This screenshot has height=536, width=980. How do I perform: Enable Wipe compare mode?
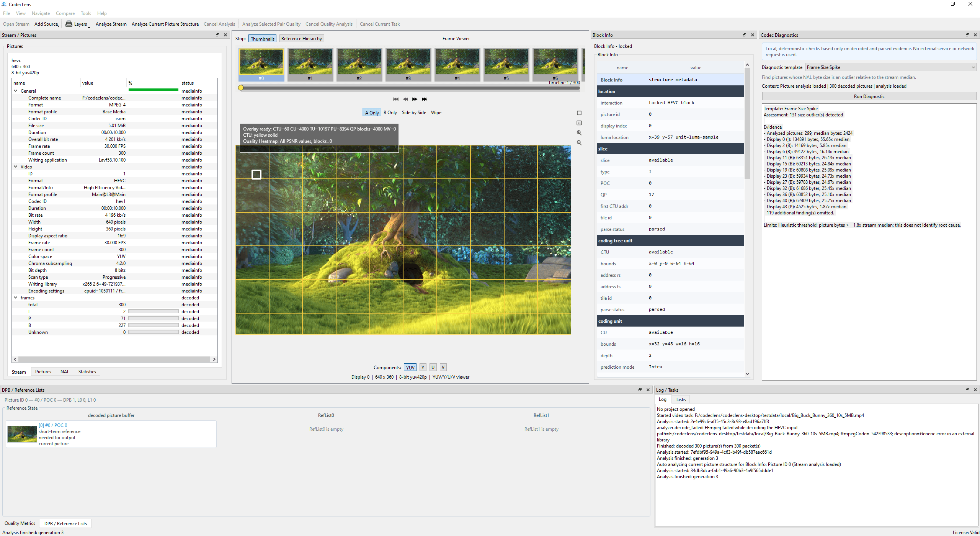[436, 113]
